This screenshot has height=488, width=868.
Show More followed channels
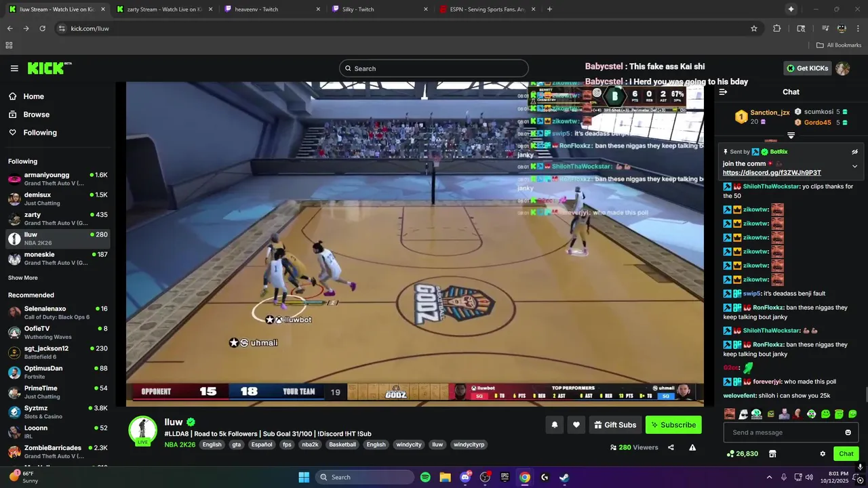(23, 278)
